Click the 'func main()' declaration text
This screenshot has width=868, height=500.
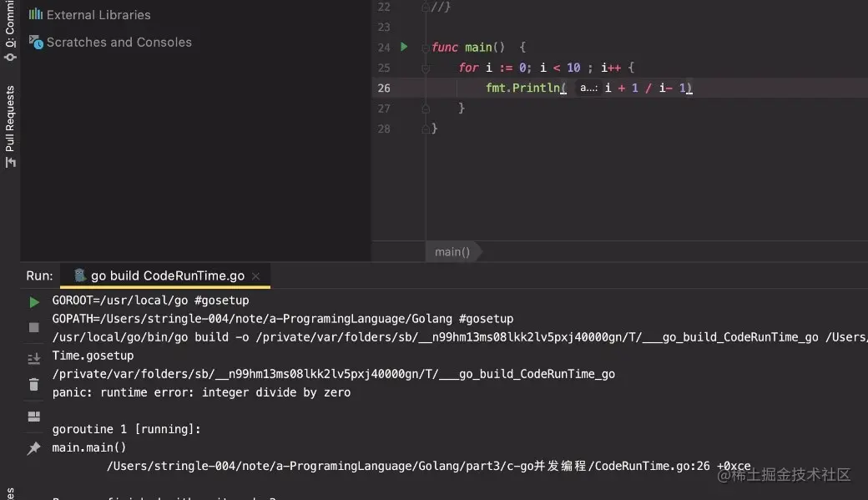pyautogui.click(x=467, y=48)
